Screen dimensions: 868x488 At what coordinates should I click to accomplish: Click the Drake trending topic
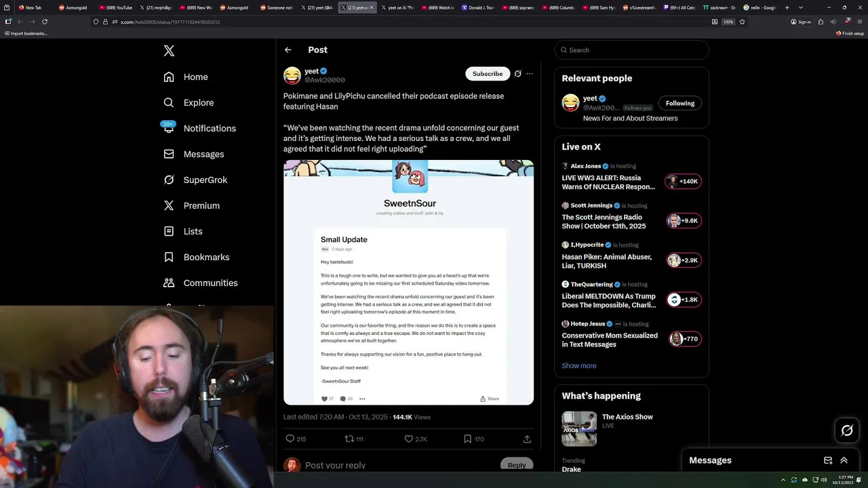tap(572, 469)
